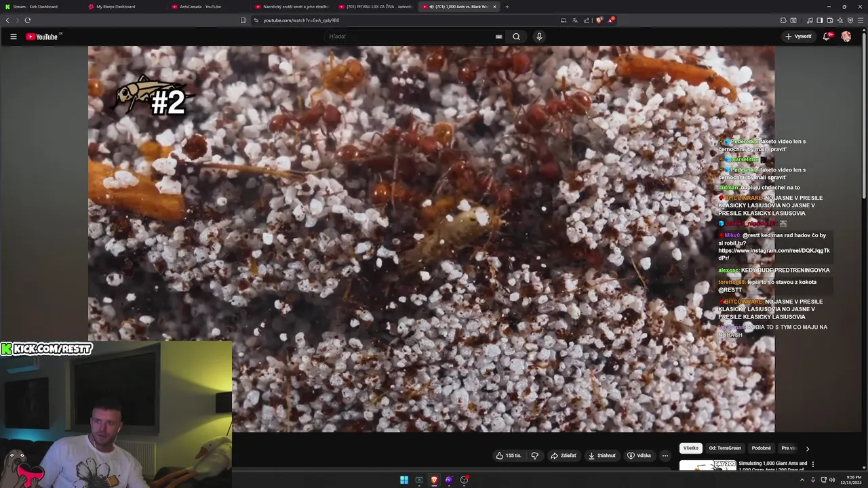Open Brave VPN shield icon
The width and height of the screenshot is (868, 488).
point(850,20)
